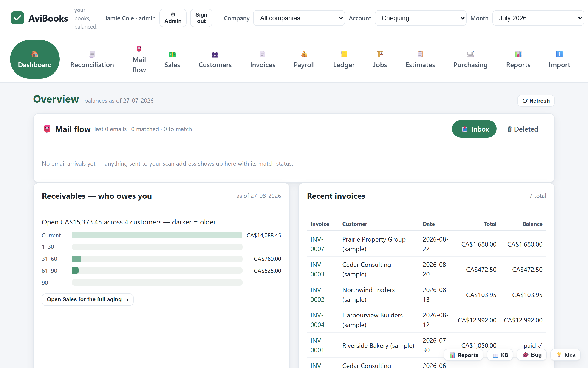Viewport: 588px width, 368px height.
Task: Open invoice INV-0004 link
Action: [317, 320]
